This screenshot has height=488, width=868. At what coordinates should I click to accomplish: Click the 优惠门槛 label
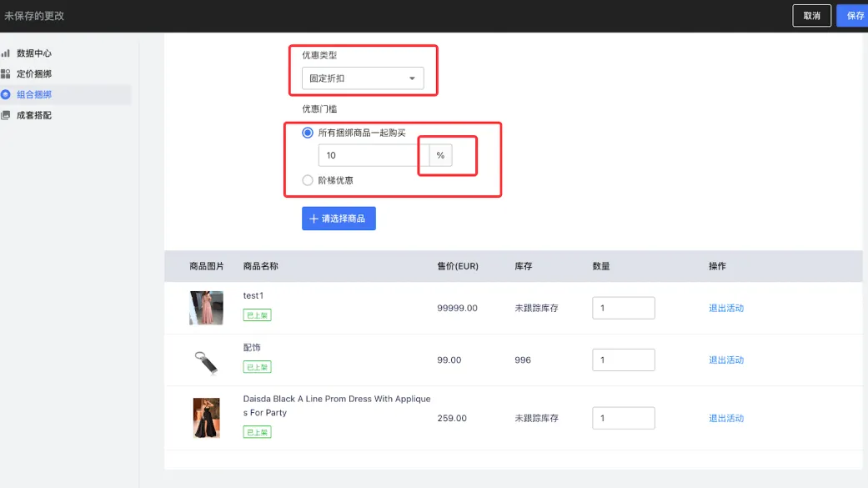(319, 109)
